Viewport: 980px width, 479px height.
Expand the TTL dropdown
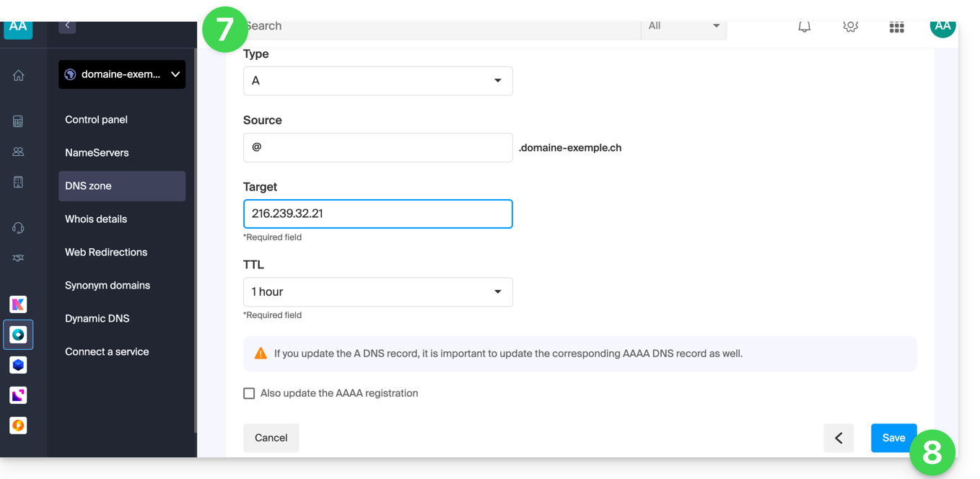tap(377, 292)
